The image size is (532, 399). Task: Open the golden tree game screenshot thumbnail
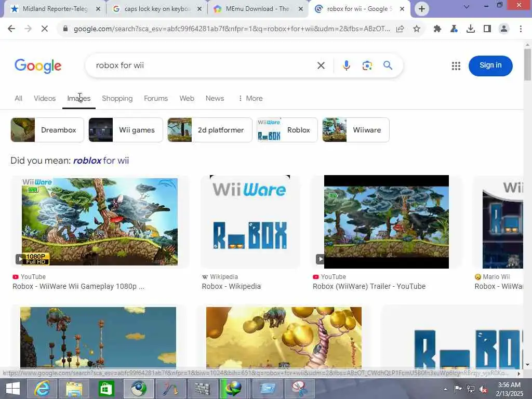tap(284, 338)
